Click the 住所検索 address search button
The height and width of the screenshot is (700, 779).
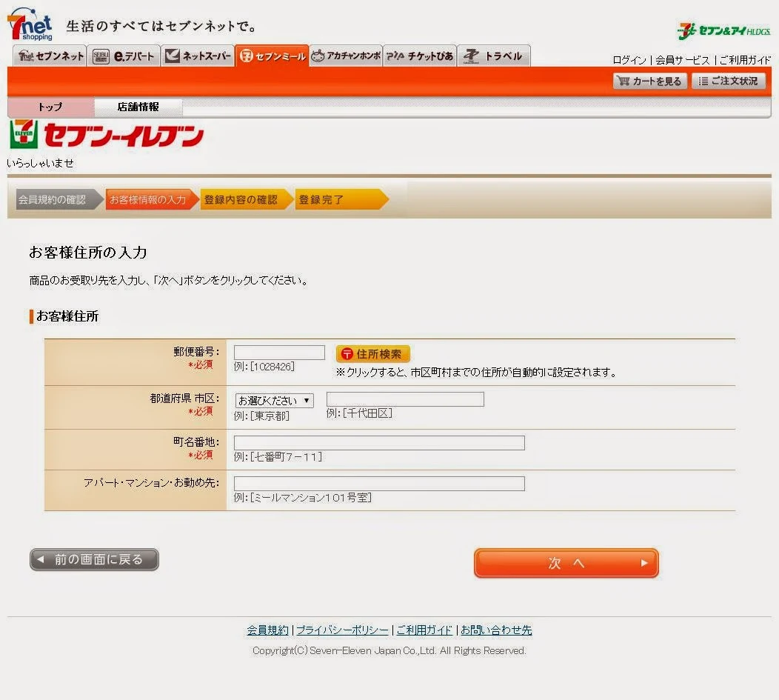pos(372,354)
